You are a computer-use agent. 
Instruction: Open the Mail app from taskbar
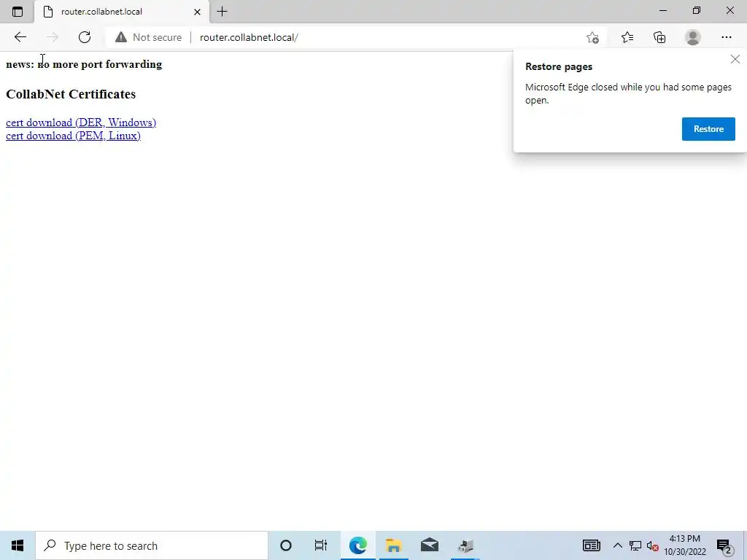click(429, 545)
